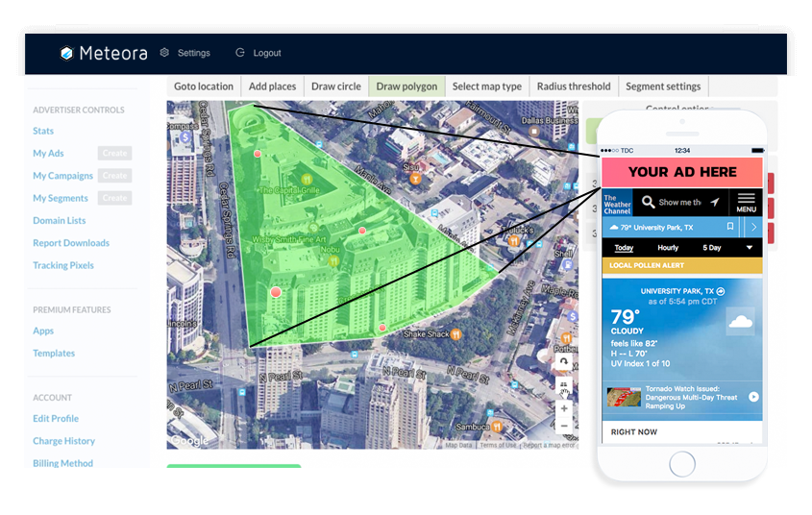Open the Segment settings tab
The width and height of the screenshot is (812, 515).
[x=663, y=86]
